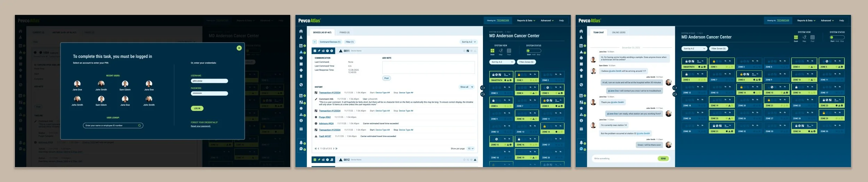Switch to Devices (45 of 467) tab
The width and height of the screenshot is (868, 182).
(322, 33)
